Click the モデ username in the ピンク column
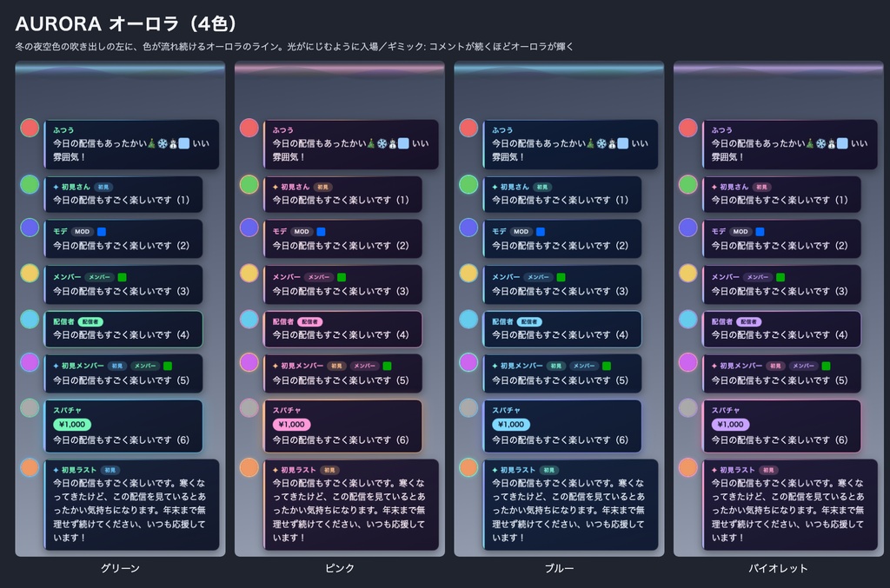The width and height of the screenshot is (890, 588). [279, 231]
